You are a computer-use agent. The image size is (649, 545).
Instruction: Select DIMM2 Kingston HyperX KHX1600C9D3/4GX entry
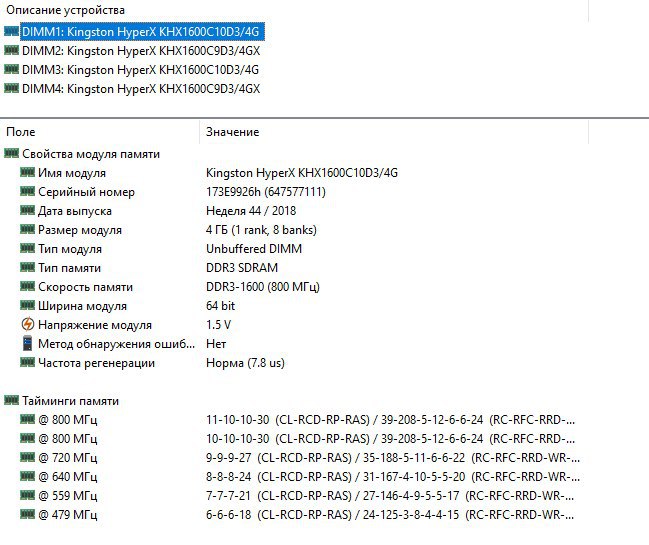click(x=141, y=51)
